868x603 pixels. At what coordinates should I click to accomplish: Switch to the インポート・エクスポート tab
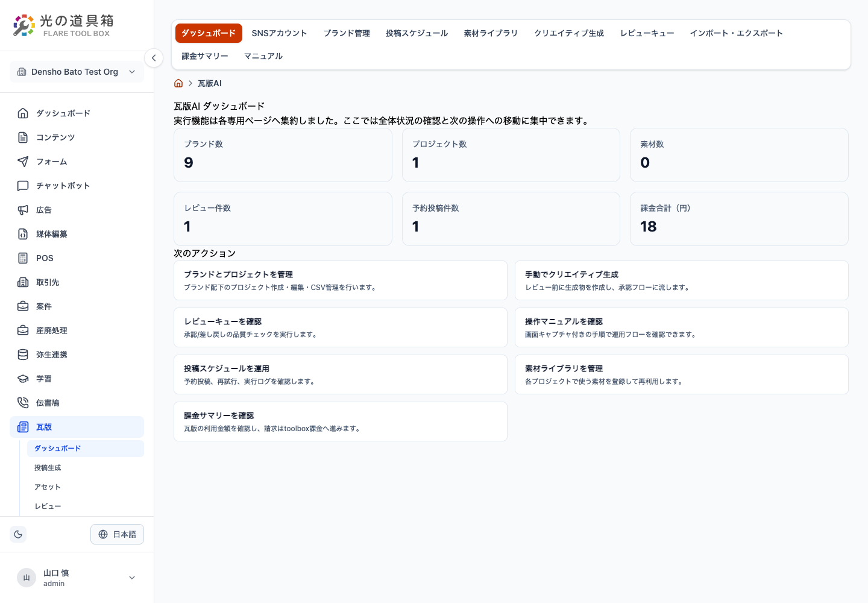736,33
